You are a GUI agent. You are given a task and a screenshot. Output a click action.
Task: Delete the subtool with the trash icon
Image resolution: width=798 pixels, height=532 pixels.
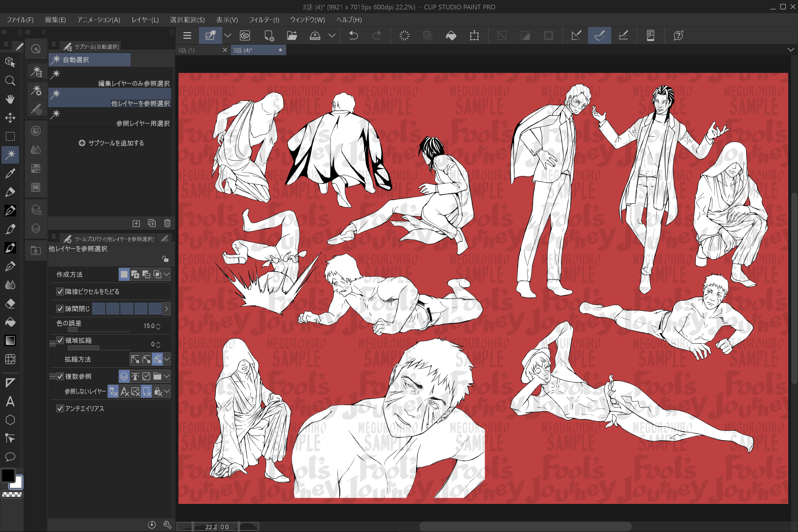(x=167, y=223)
